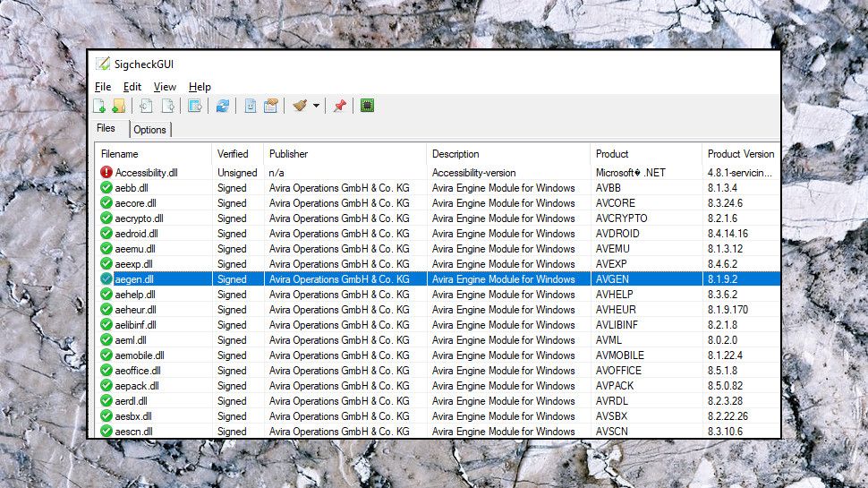The image size is (868, 488).
Task: Click green check icon beside aedroid.dll
Action: coord(106,233)
